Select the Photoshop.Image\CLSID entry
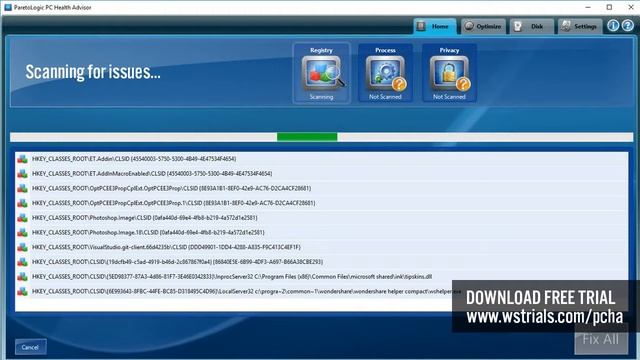The height and width of the screenshot is (360, 640). tap(321, 218)
